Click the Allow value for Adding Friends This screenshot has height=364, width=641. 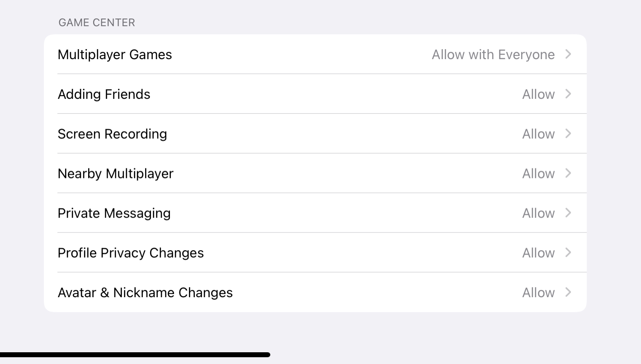(538, 94)
